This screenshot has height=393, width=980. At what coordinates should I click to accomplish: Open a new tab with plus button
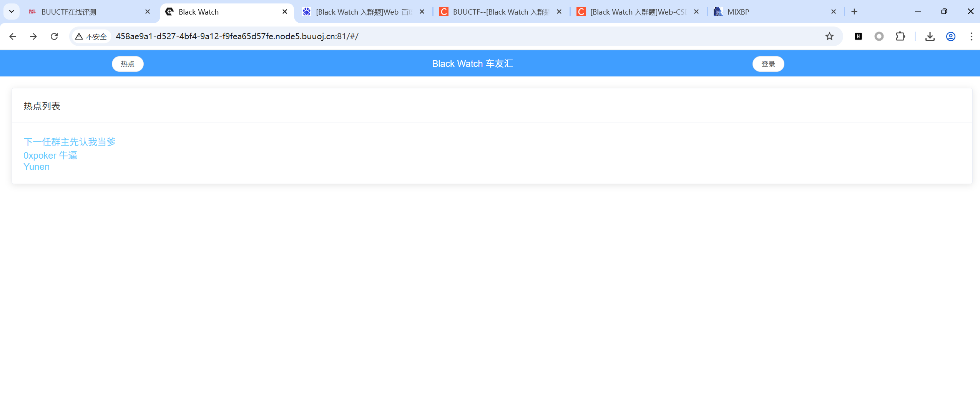click(854, 12)
